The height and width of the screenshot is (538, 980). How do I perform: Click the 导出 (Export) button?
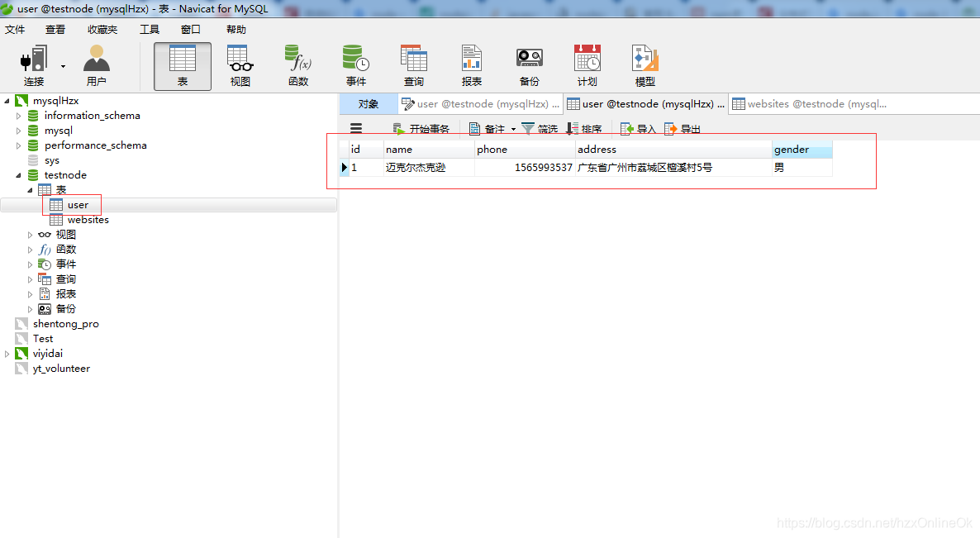point(678,128)
